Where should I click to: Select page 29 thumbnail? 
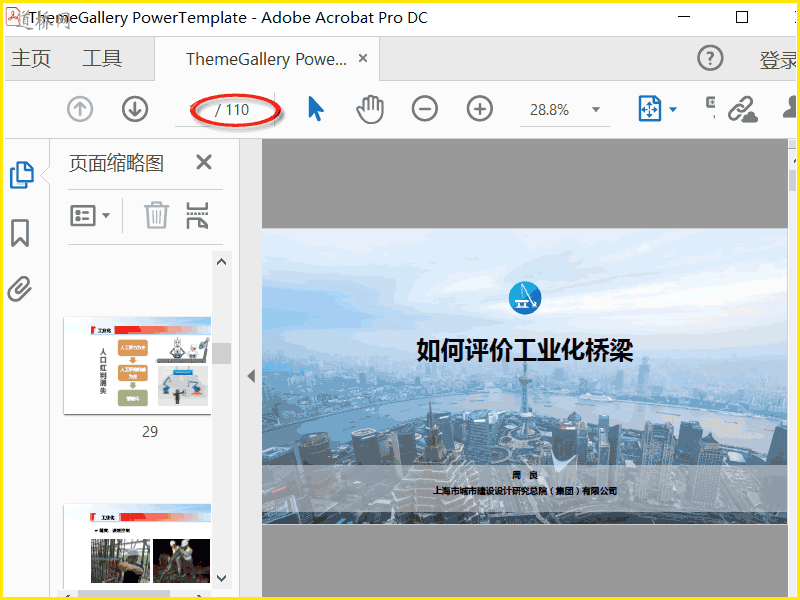pyautogui.click(x=137, y=365)
